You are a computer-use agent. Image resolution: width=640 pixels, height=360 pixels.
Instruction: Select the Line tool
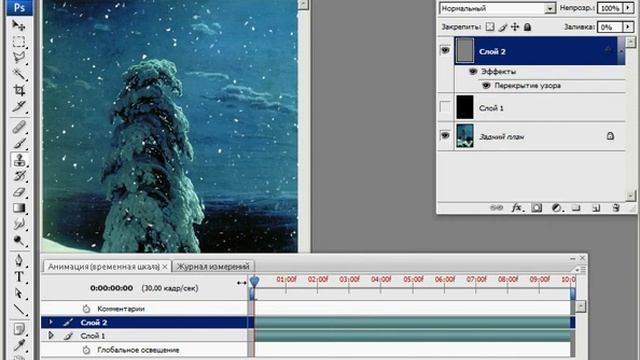point(19,309)
